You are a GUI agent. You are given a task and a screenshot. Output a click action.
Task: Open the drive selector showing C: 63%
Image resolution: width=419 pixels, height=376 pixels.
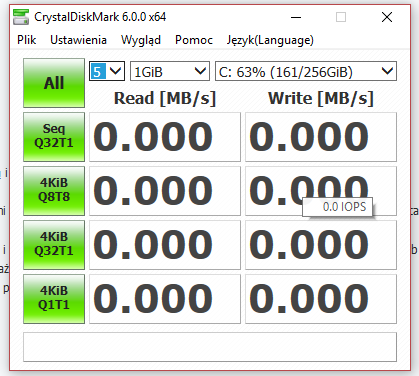[306, 71]
